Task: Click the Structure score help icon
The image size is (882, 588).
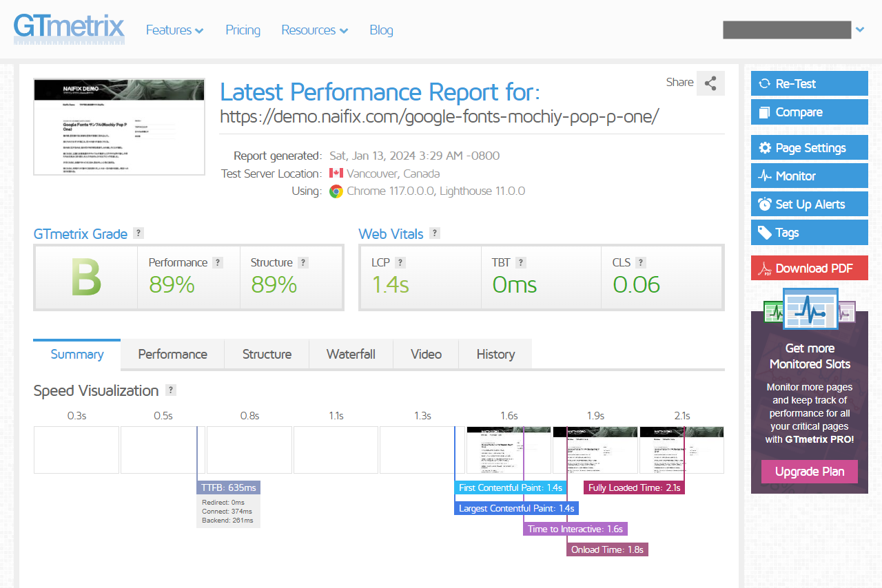Action: coord(303,262)
